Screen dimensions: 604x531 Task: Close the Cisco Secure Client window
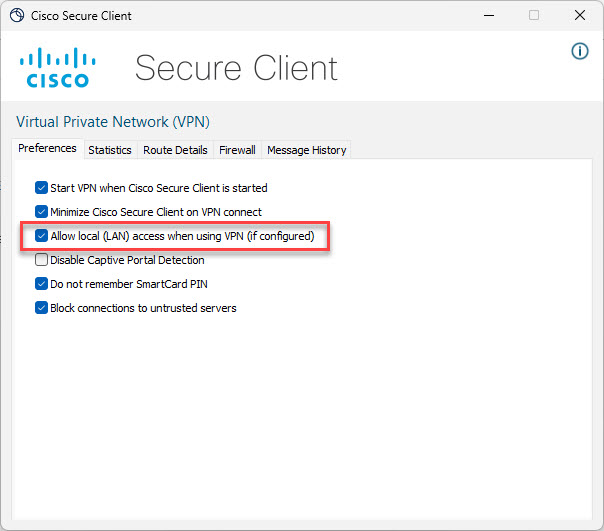point(580,16)
